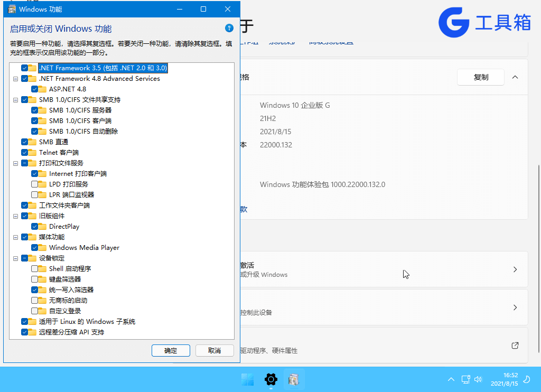
Task: Click the folder icon beside DirectPlay
Action: coord(42,226)
